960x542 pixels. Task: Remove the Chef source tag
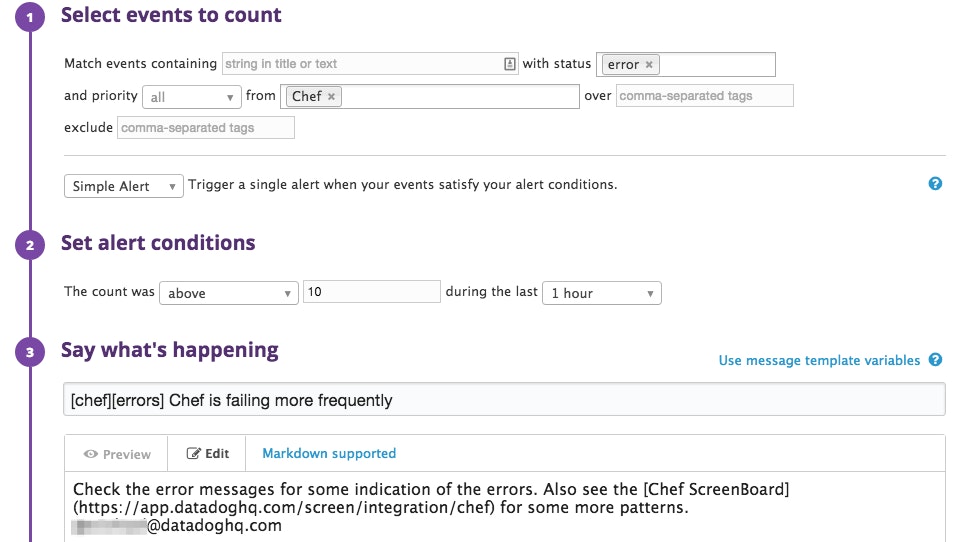(x=332, y=96)
